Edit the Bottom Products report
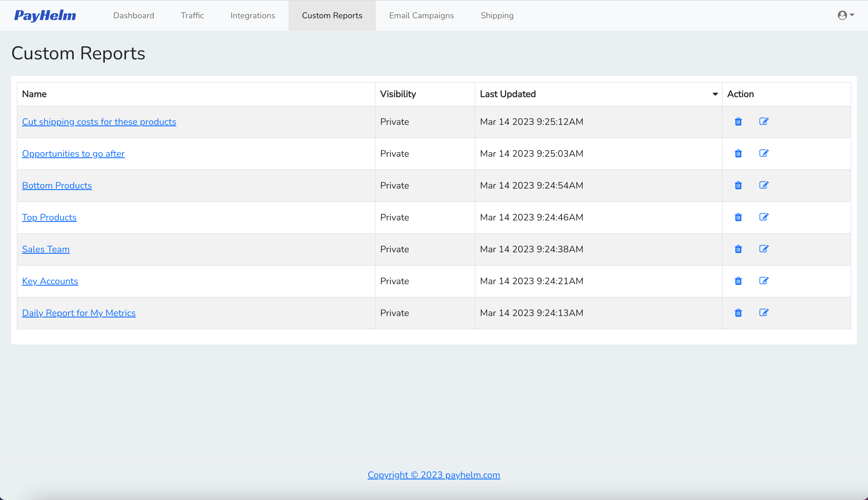The image size is (868, 500). coord(764,185)
